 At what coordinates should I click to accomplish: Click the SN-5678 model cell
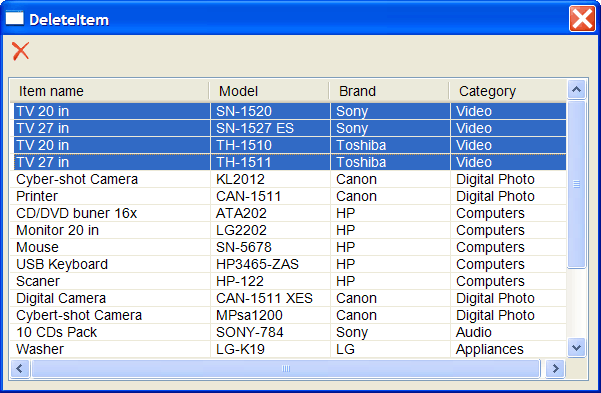pos(270,247)
